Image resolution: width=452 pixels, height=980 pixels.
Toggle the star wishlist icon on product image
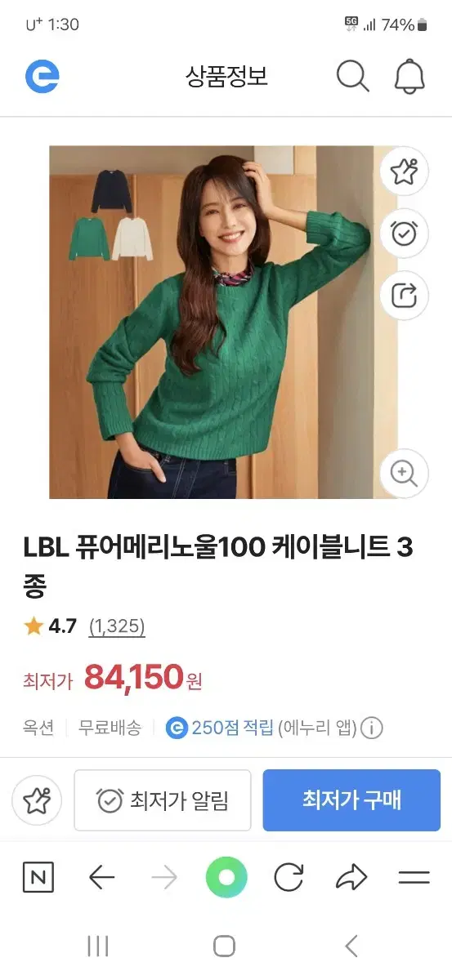coord(404,171)
